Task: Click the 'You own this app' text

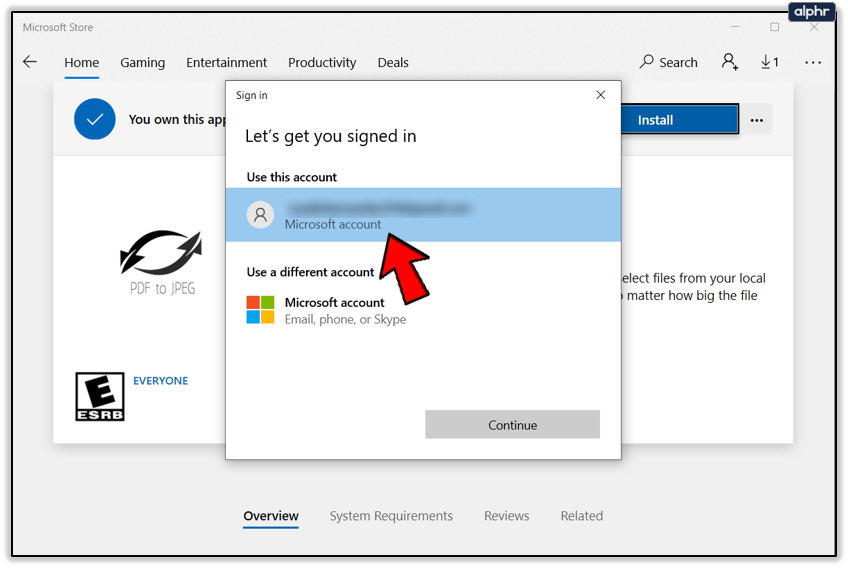Action: pyautogui.click(x=177, y=120)
